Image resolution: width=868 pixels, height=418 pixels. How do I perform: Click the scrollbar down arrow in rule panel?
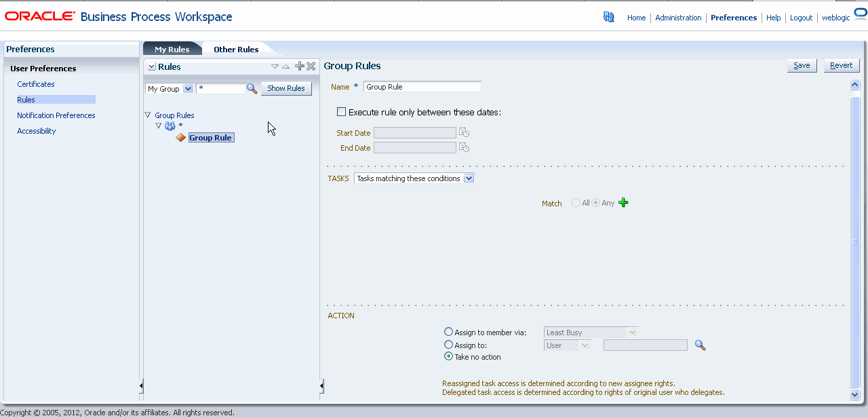[854, 394]
